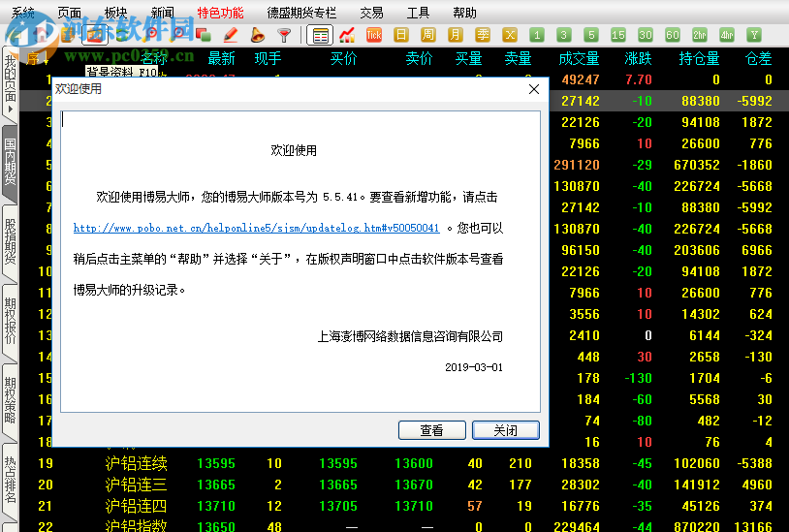Screen dimensions: 789x532
Task: Select the quarterly (季) period icon
Action: 483,35
